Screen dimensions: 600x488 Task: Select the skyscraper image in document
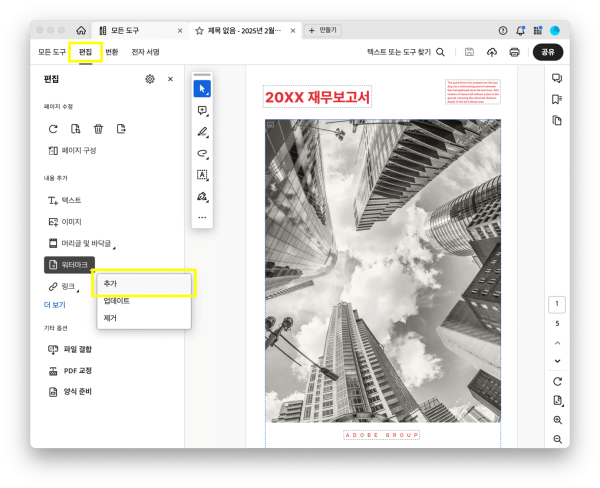pos(383,271)
